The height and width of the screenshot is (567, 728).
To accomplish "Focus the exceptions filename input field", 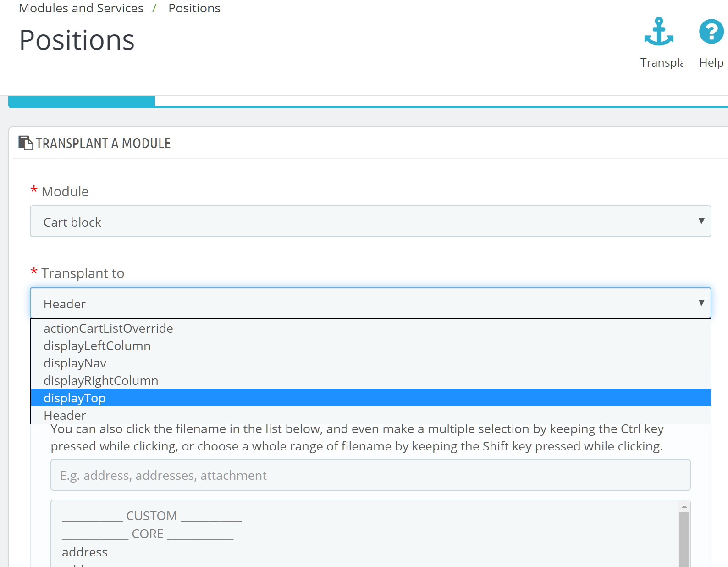I will point(370,475).
